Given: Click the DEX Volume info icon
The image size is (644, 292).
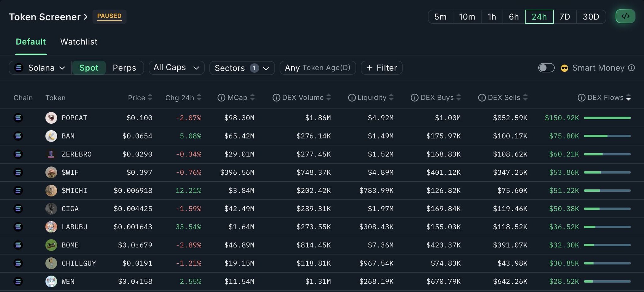Looking at the screenshot, I should click(276, 98).
